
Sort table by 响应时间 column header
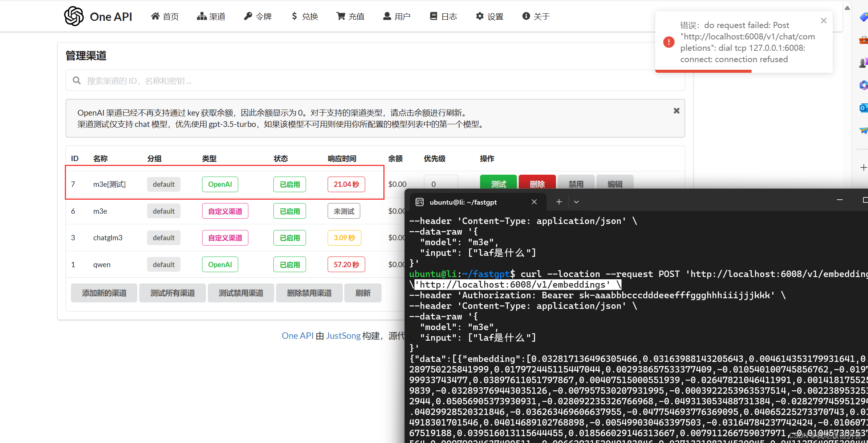[342, 158]
